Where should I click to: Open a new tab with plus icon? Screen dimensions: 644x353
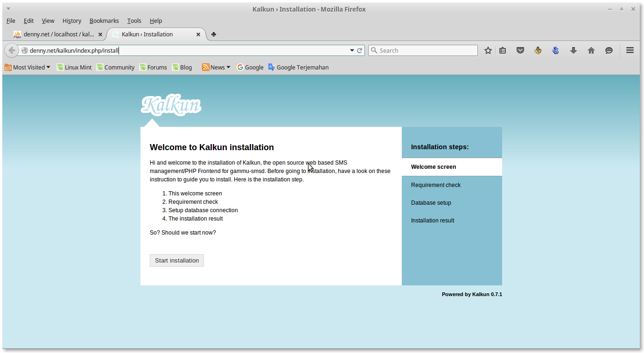click(214, 34)
